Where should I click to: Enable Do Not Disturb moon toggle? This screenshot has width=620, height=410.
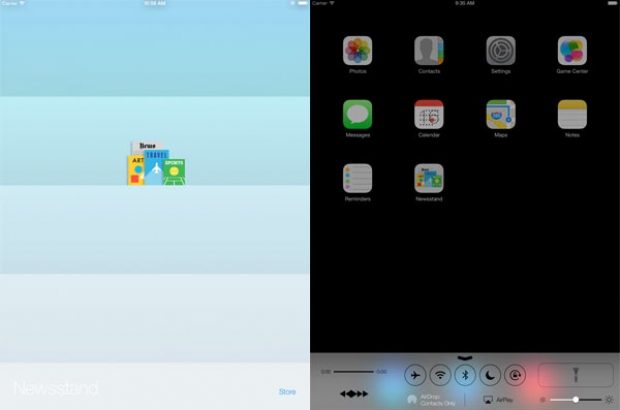[490, 375]
